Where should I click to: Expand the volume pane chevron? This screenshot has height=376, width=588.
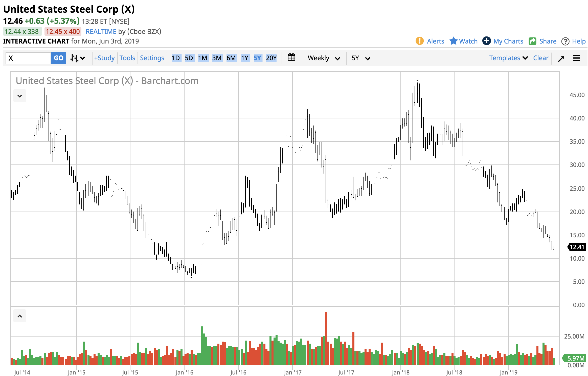click(20, 316)
